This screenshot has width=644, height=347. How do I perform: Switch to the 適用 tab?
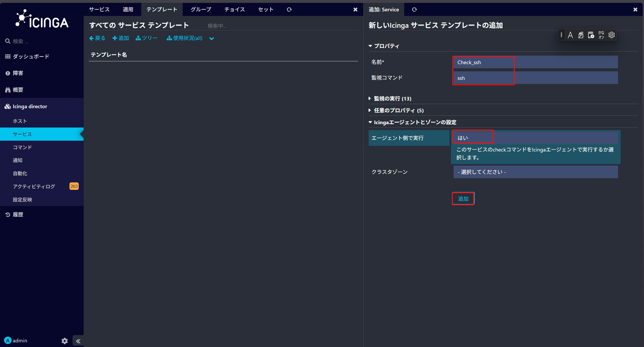coord(128,10)
